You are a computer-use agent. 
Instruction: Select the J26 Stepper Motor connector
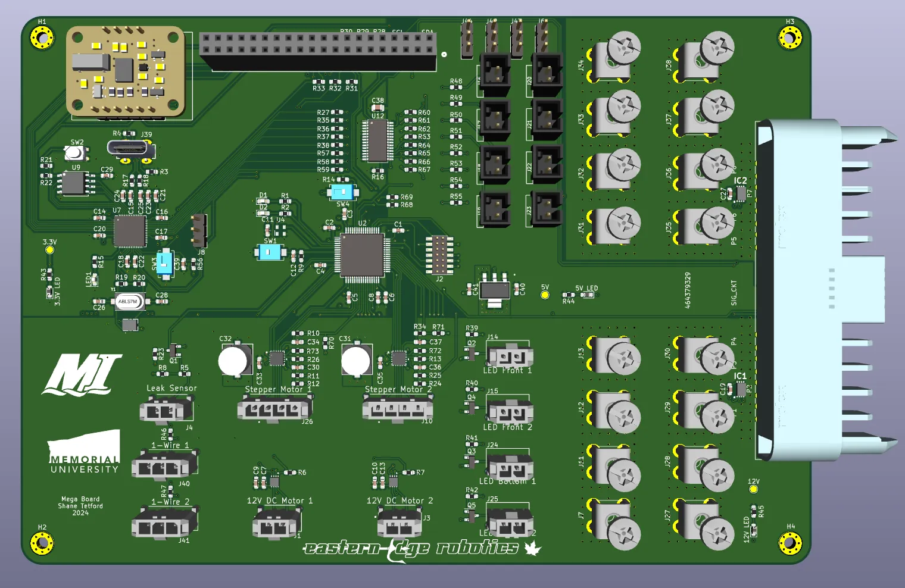[274, 410]
